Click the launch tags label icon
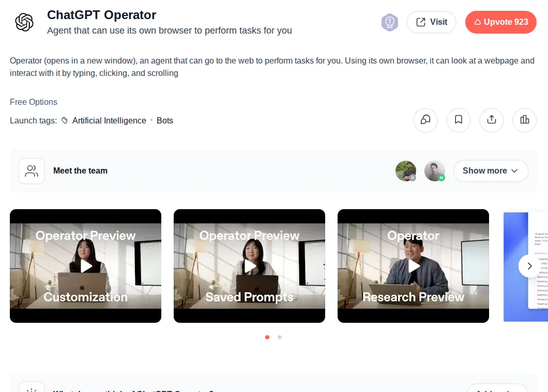This screenshot has width=548, height=392. click(64, 120)
